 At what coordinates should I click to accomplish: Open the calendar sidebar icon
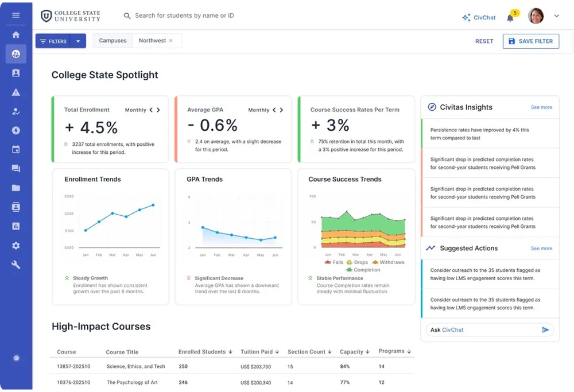pyautogui.click(x=15, y=149)
